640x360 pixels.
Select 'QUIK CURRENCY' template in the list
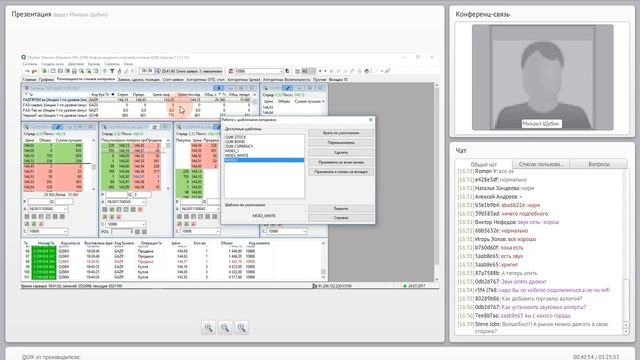point(239,146)
